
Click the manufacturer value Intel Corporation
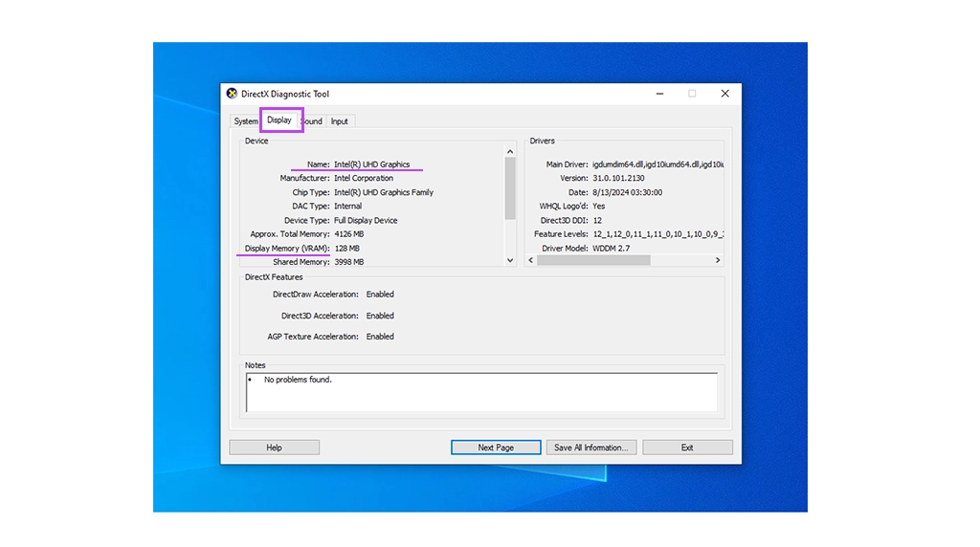[x=364, y=178]
